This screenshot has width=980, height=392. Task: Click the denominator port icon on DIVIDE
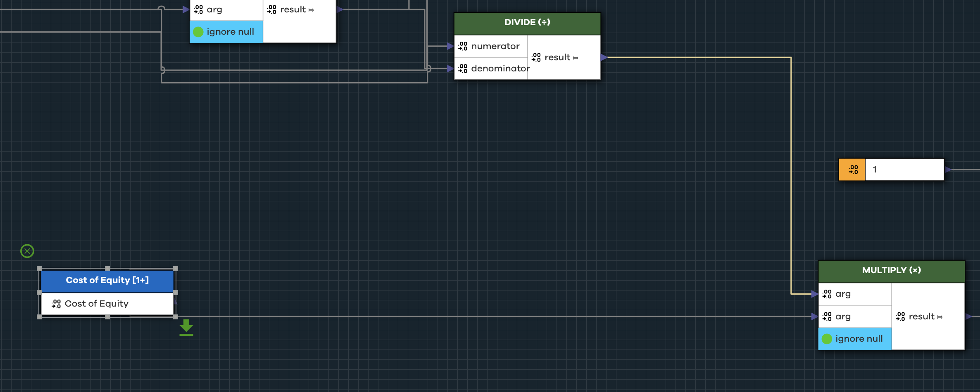463,68
